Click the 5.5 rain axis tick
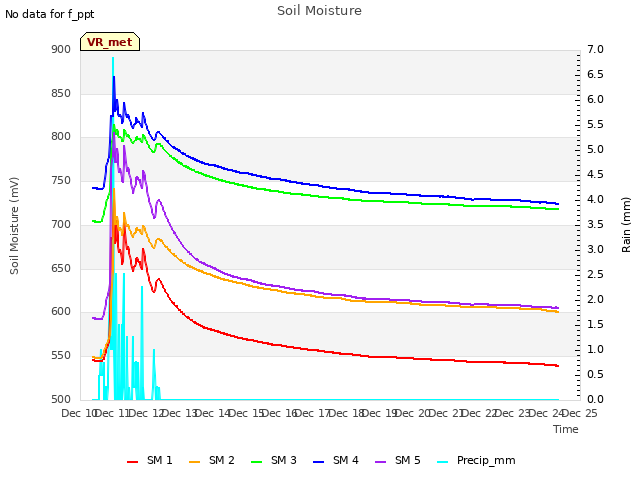The height and width of the screenshot is (480, 640). click(595, 124)
